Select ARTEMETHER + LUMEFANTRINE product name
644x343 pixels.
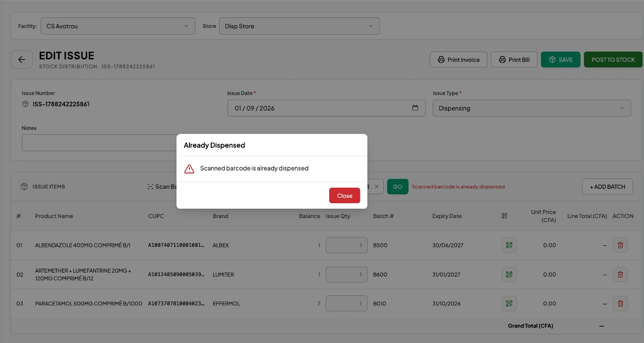[x=83, y=275]
